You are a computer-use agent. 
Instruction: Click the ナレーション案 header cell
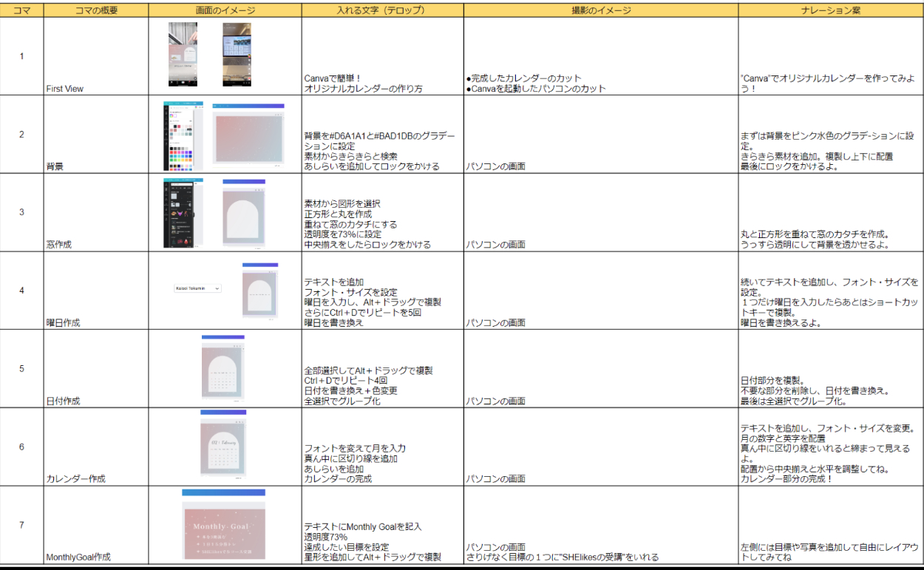831,11
